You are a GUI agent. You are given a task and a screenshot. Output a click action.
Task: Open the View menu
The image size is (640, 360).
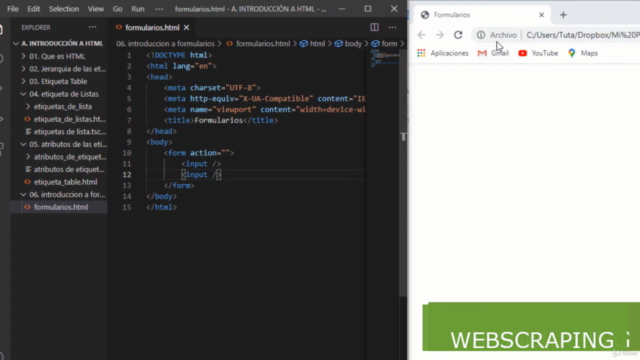tap(96, 9)
